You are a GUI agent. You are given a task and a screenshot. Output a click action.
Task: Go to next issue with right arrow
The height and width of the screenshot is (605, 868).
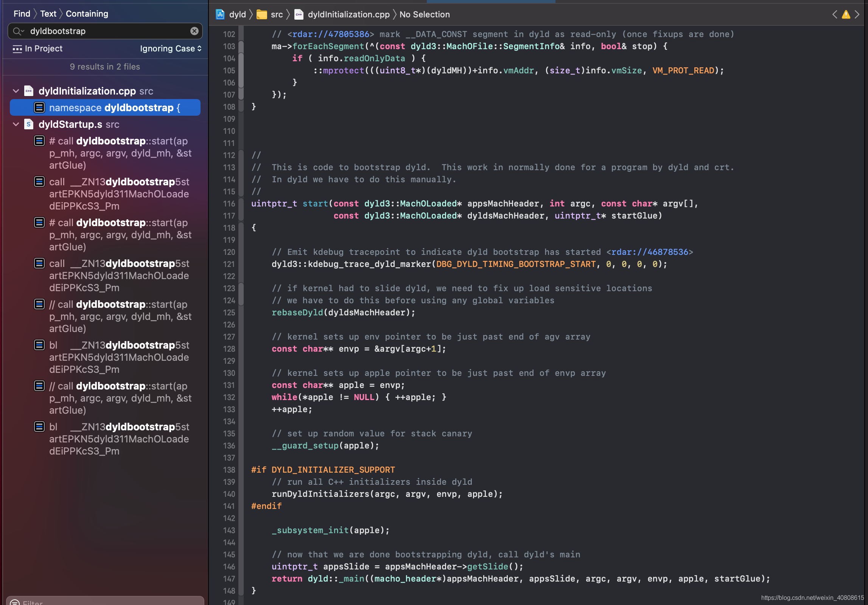point(857,14)
